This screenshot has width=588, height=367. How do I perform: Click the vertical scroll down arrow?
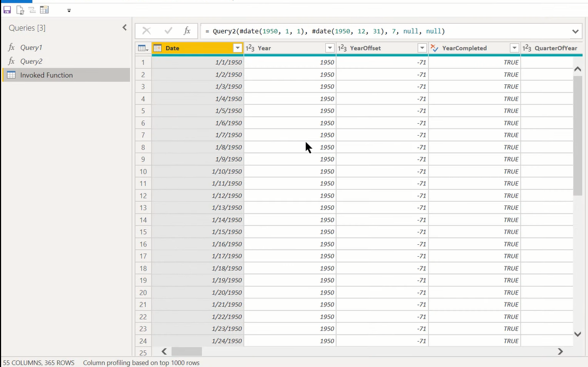coord(578,334)
